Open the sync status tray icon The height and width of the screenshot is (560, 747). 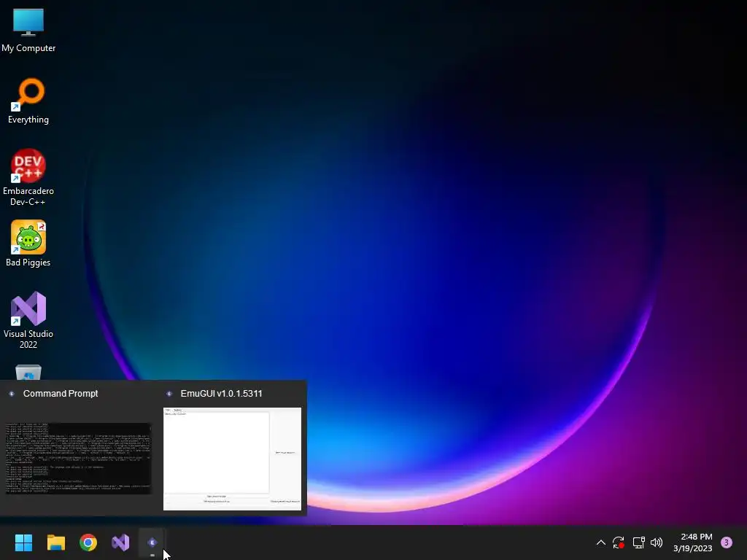click(619, 542)
